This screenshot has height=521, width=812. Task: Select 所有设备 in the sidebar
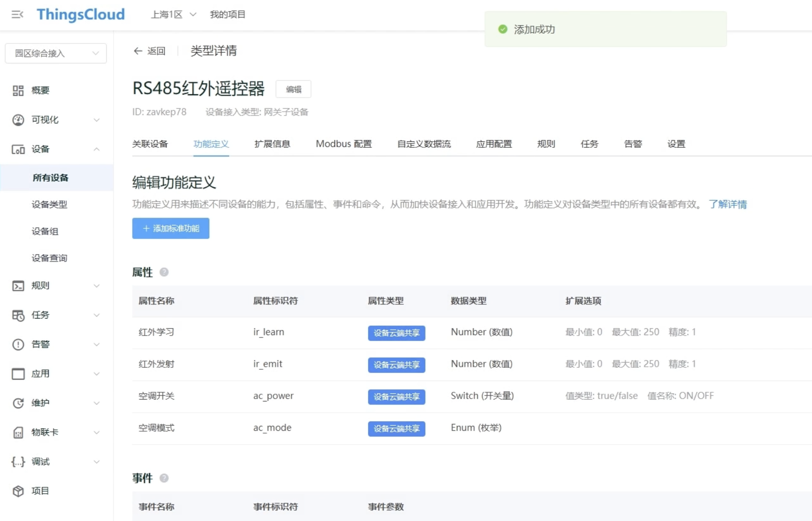click(57, 178)
